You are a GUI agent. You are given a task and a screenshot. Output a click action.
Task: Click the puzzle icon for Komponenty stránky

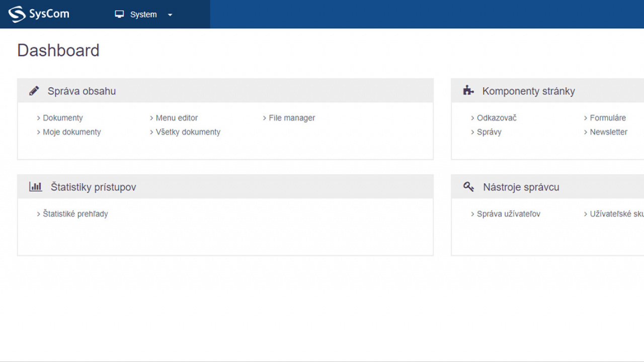[468, 91]
